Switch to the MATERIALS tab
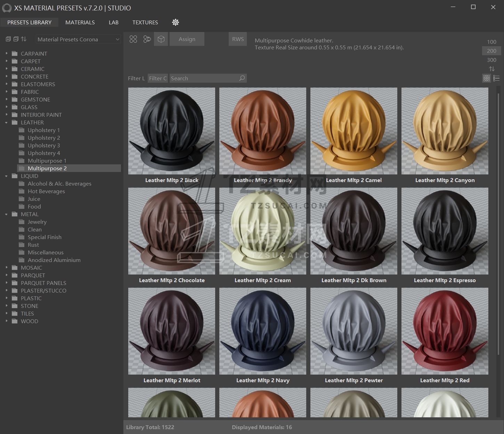 pos(80,22)
